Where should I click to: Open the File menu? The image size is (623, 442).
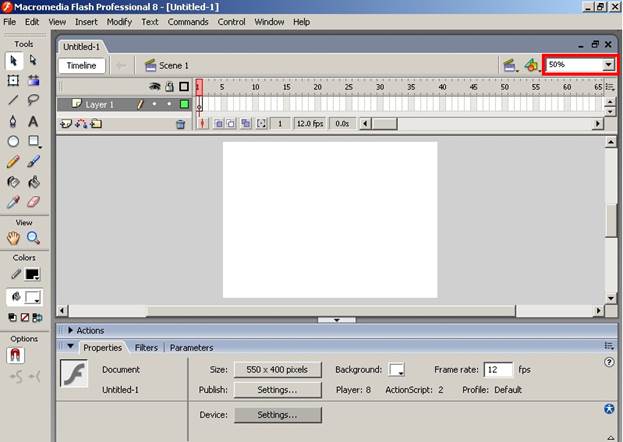pos(10,22)
